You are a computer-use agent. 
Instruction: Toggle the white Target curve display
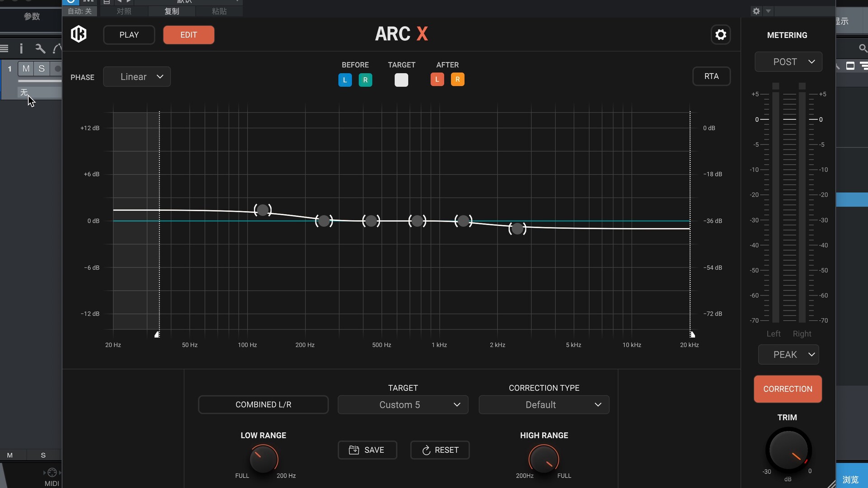tap(401, 80)
